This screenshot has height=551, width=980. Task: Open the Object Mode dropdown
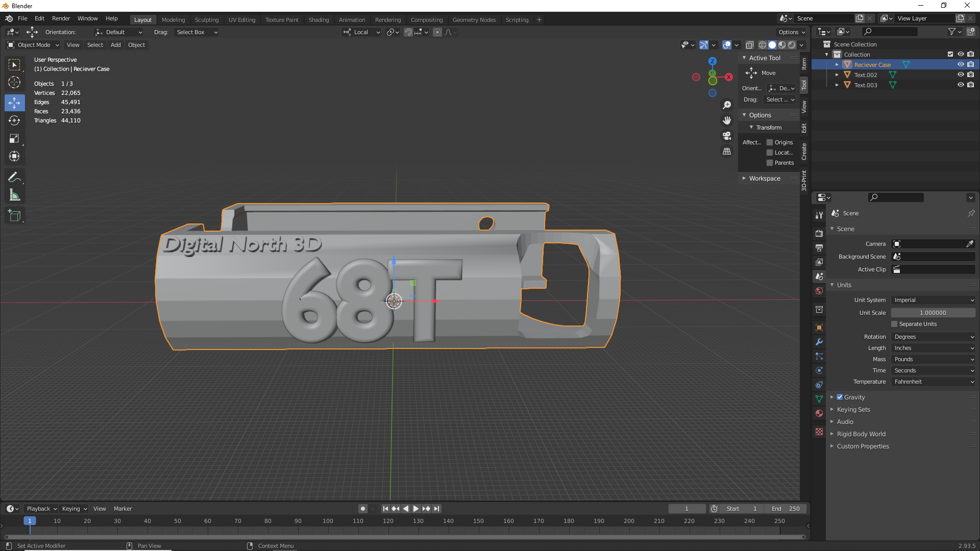33,45
